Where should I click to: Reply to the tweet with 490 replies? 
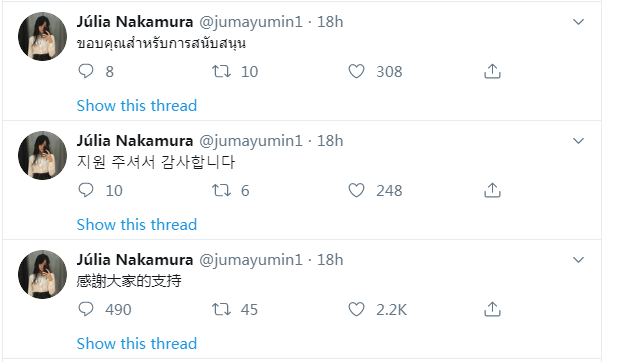pyautogui.click(x=86, y=310)
